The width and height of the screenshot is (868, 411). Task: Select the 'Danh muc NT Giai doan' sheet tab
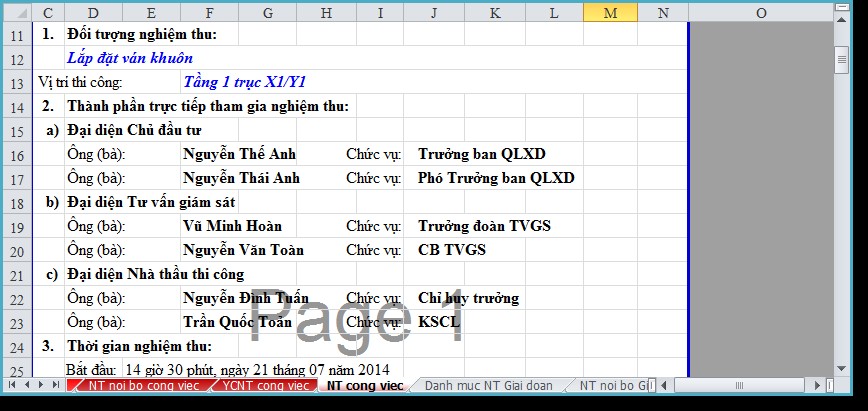pos(488,385)
